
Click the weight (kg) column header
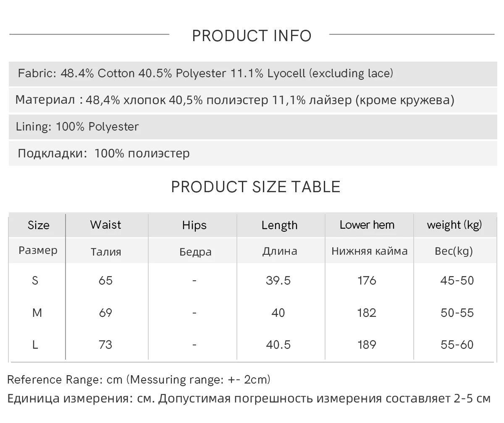pos(454,225)
